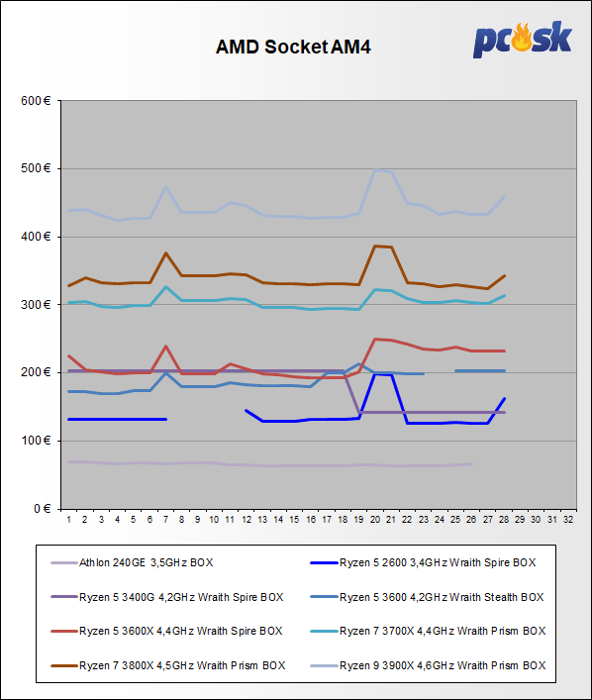The width and height of the screenshot is (592, 700).
Task: Click the Ryzen 7 3700X line at day 28
Action: click(504, 295)
